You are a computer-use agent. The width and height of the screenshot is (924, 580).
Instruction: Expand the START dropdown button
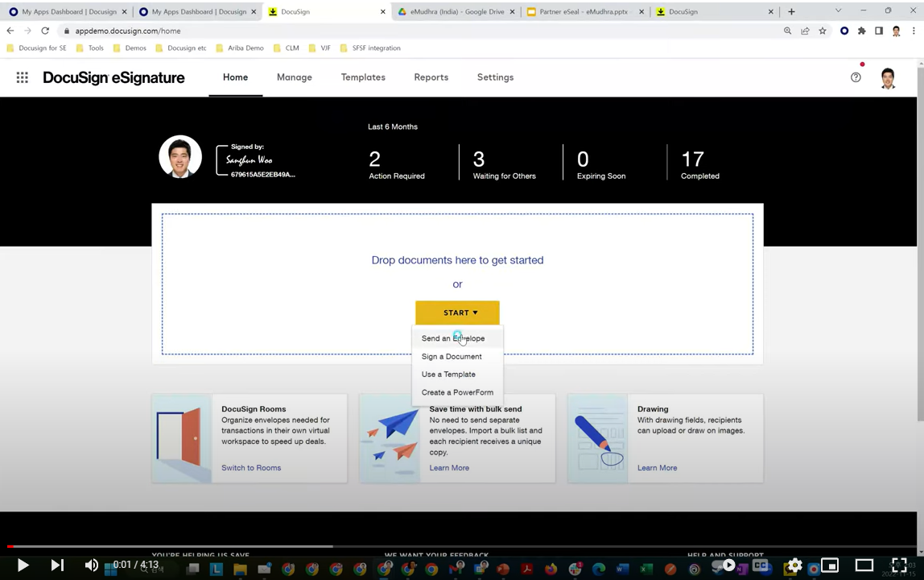pyautogui.click(x=457, y=313)
